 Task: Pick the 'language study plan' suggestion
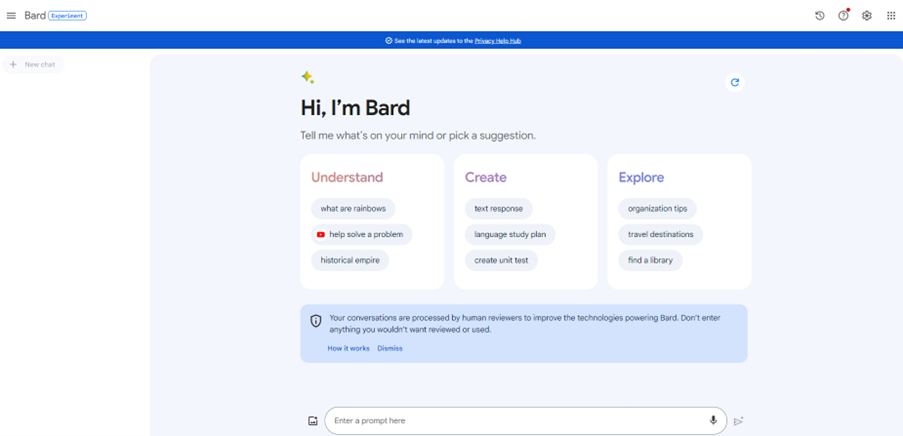510,234
